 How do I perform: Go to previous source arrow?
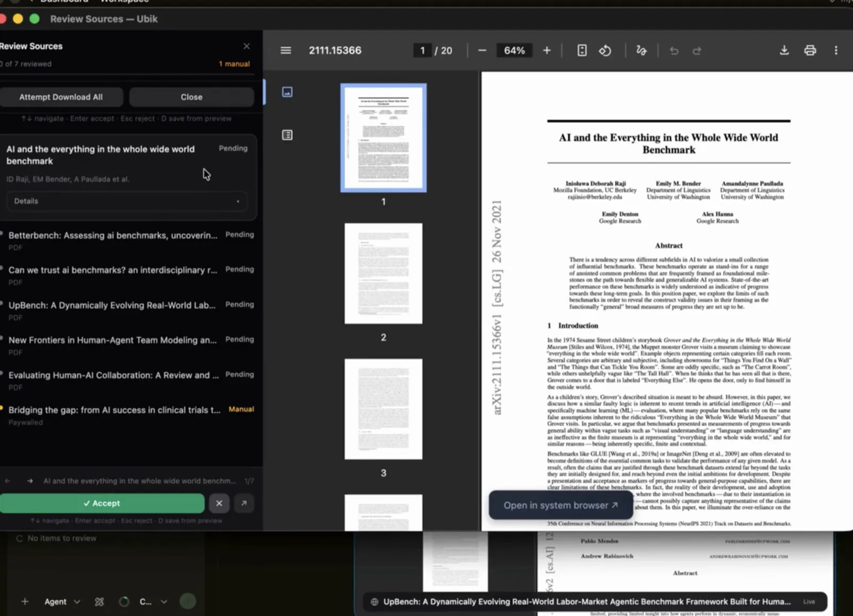(x=7, y=481)
